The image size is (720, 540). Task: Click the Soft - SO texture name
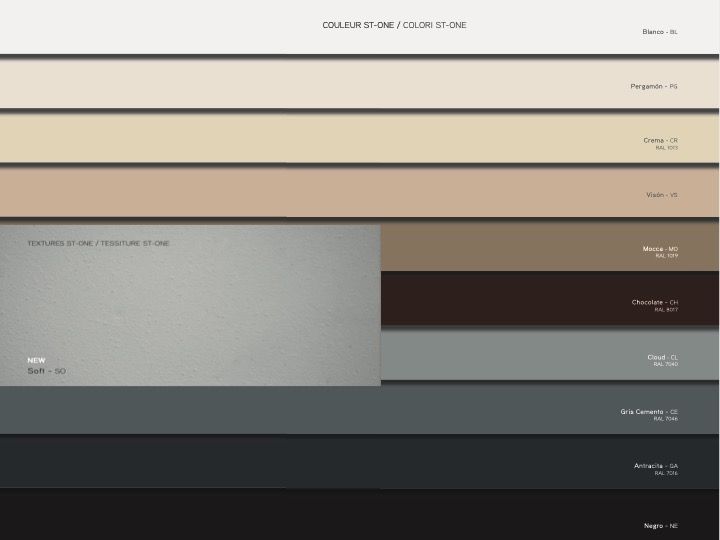coord(46,371)
